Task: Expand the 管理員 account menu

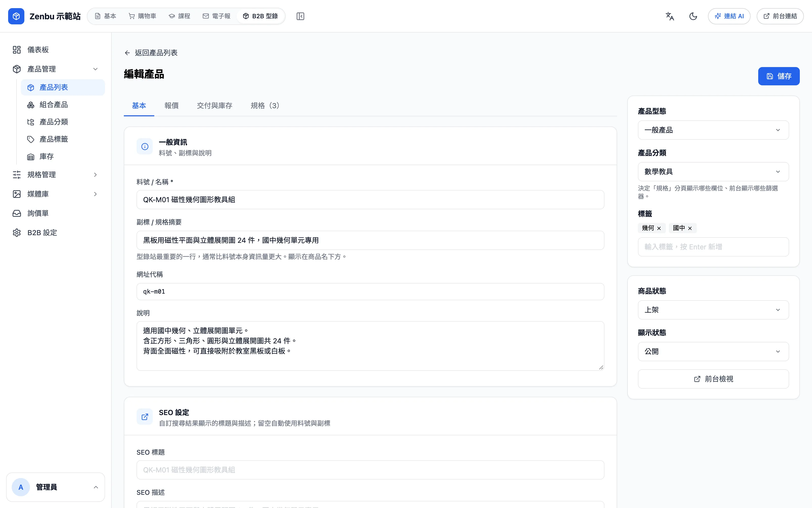Action: click(x=55, y=487)
